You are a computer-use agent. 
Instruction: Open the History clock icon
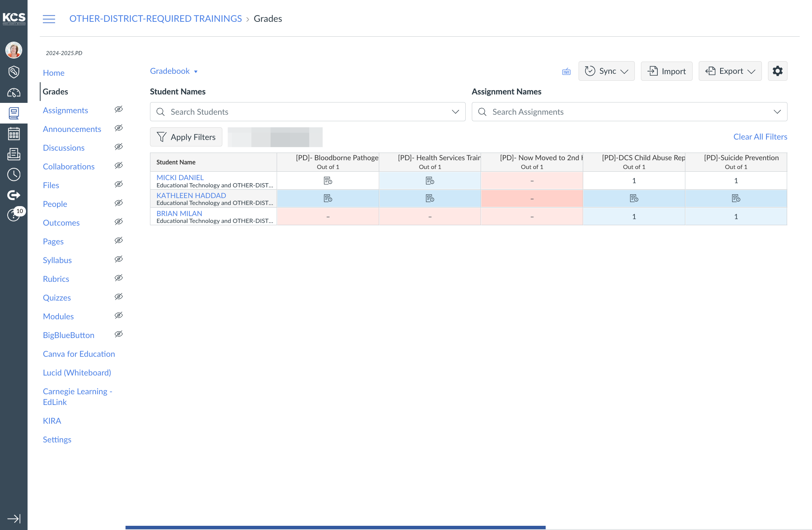pos(14,174)
